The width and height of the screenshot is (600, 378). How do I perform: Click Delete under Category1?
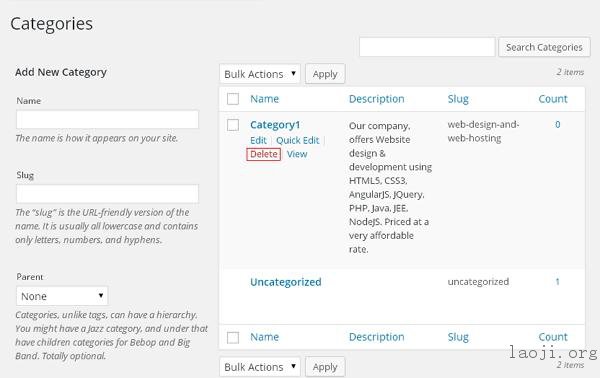point(264,154)
